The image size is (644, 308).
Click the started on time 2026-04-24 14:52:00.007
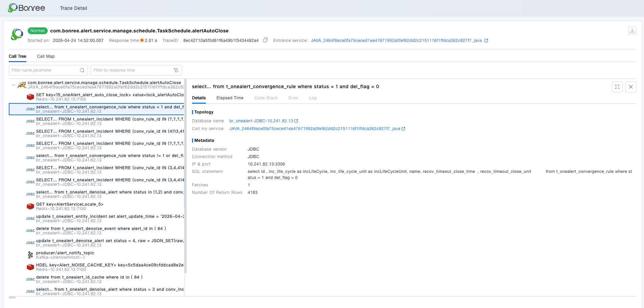78,41
